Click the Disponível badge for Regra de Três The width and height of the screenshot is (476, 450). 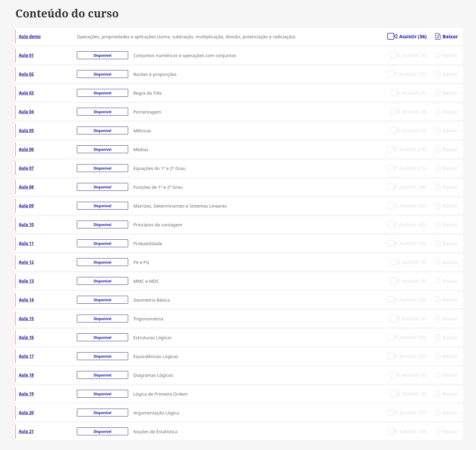[103, 93]
